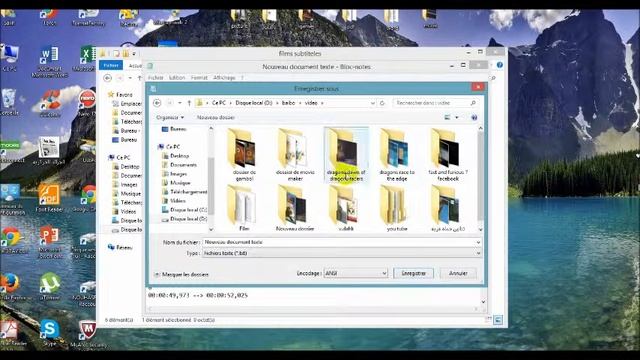Screen dimensions: 640x360
Task: Open Skype shortcut on the desktop
Action: point(49,333)
